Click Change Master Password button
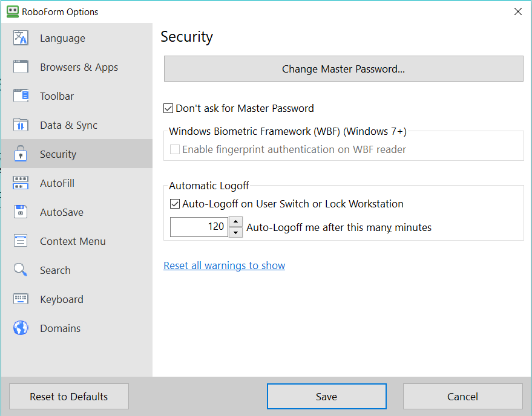The image size is (532, 416). [x=343, y=69]
